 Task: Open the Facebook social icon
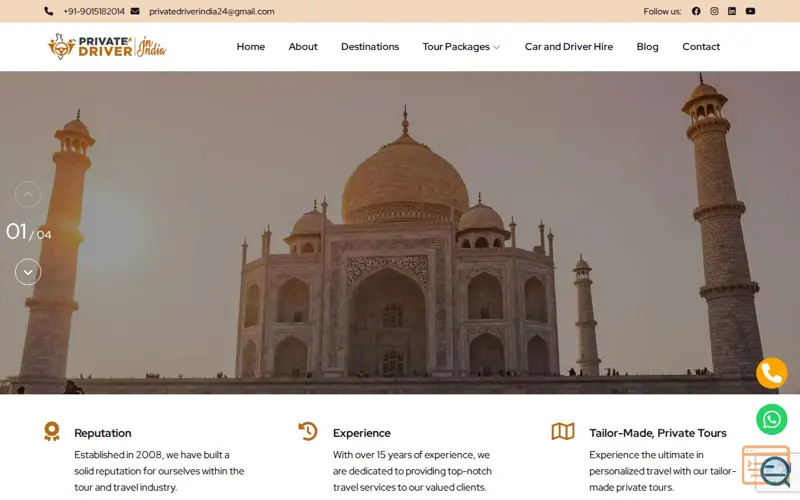[696, 11]
